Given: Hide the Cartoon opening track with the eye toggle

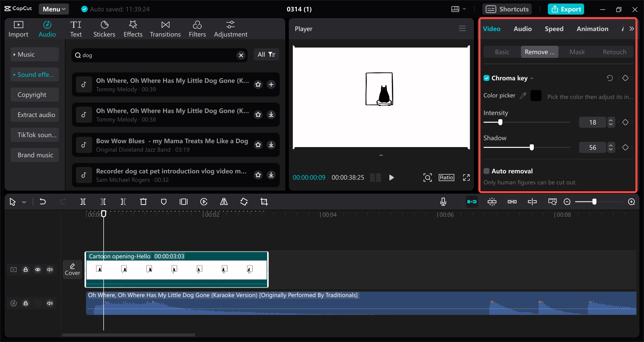Looking at the screenshot, I should [x=38, y=269].
